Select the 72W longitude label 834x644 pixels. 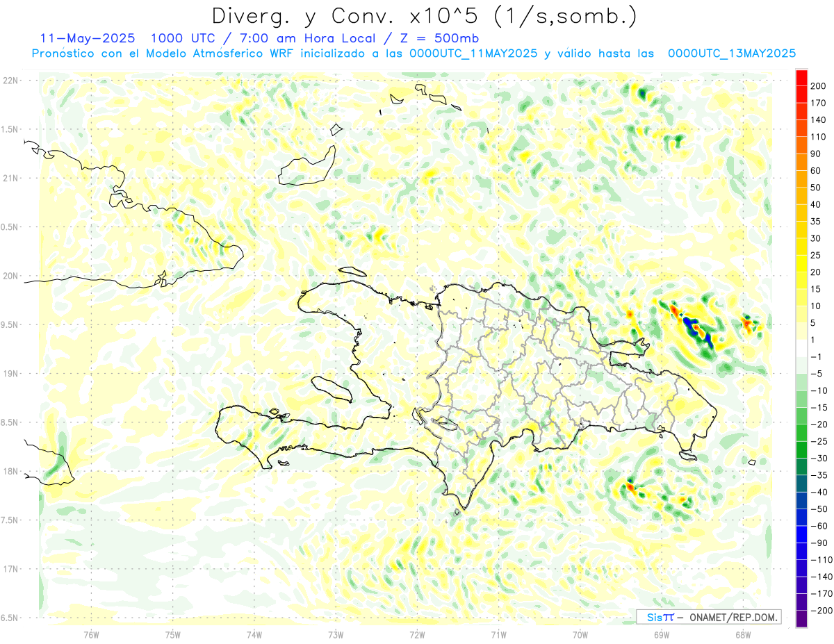tap(417, 634)
